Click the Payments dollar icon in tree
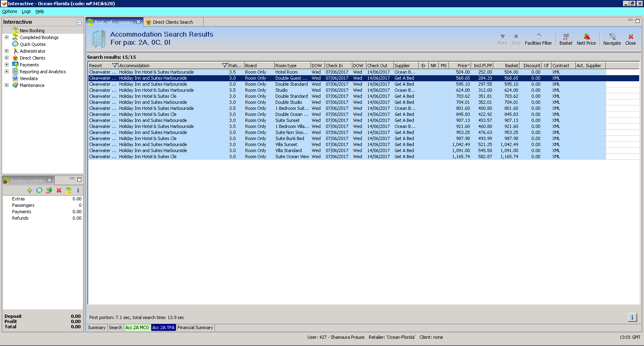Image resolution: width=644 pixels, height=346 pixels. pos(15,65)
